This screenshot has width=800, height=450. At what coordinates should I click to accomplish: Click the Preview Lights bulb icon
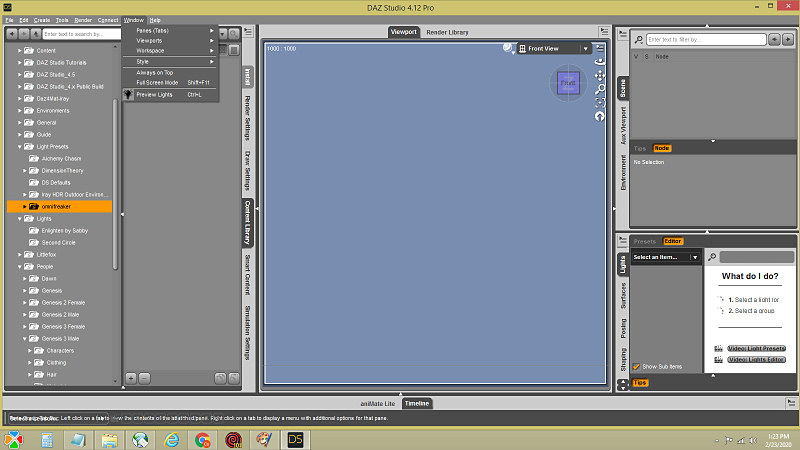point(128,95)
